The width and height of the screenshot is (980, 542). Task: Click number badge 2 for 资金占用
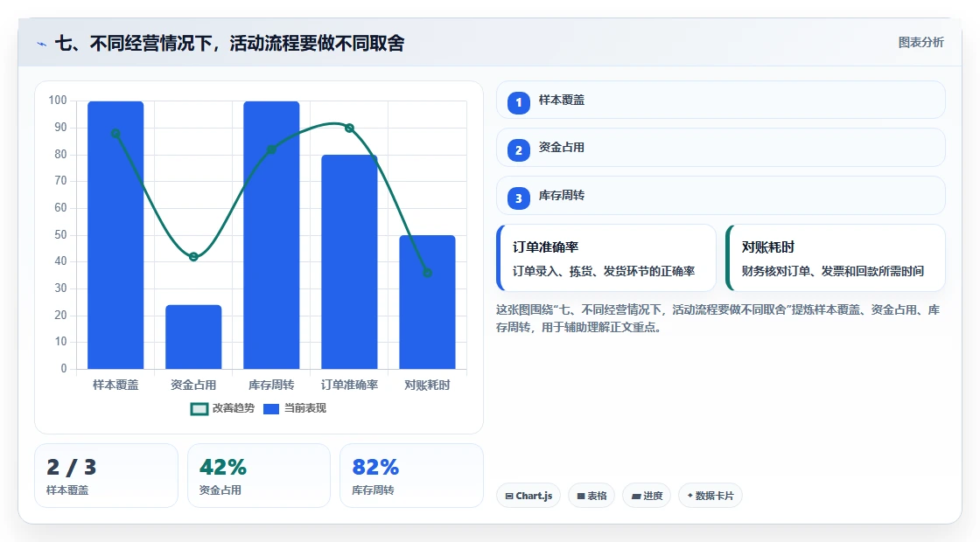[x=518, y=149]
